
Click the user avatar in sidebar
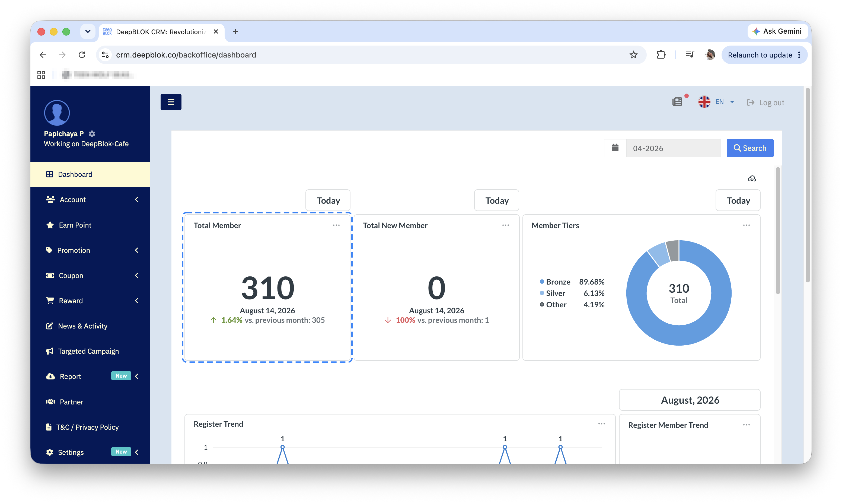point(57,113)
